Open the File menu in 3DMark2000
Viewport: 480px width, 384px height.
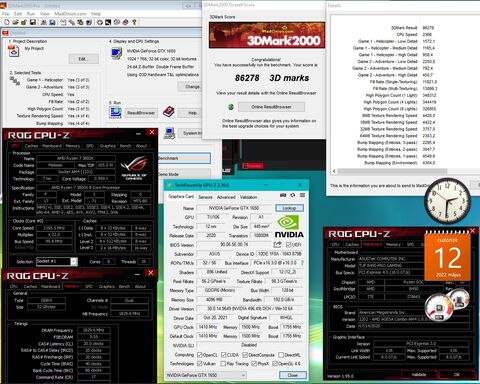pyautogui.click(x=6, y=14)
